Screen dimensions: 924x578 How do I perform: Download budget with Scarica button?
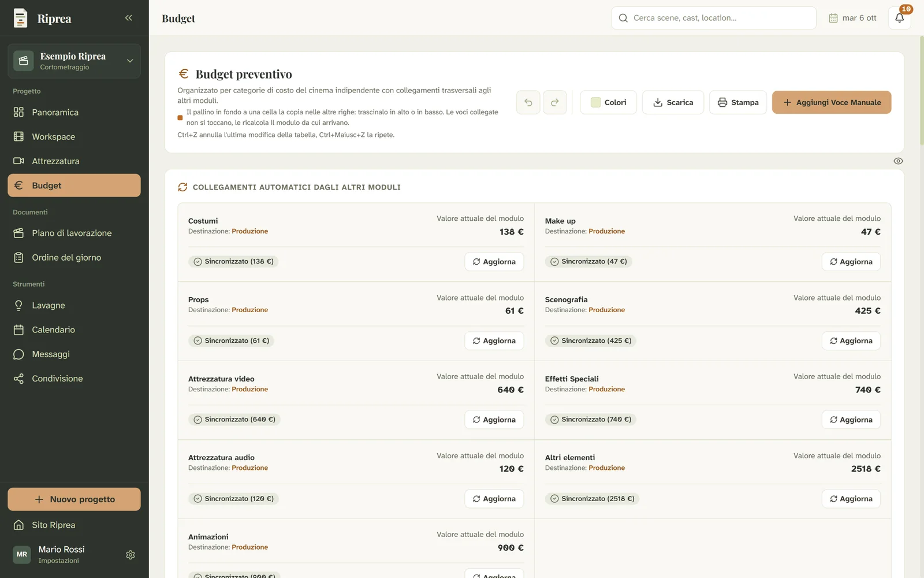coord(673,102)
